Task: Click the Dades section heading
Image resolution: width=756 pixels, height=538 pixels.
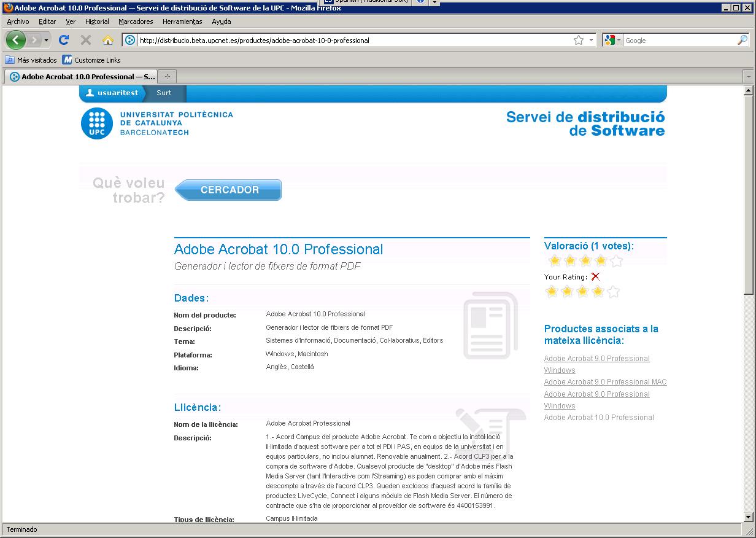Action: [x=191, y=298]
